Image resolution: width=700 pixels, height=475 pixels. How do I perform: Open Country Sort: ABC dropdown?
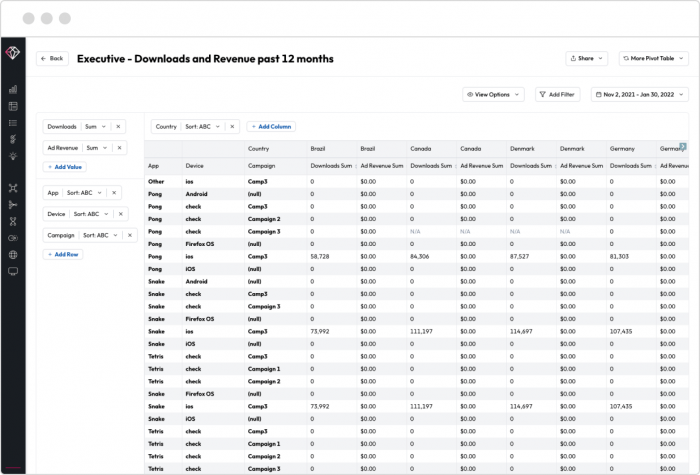(203, 127)
